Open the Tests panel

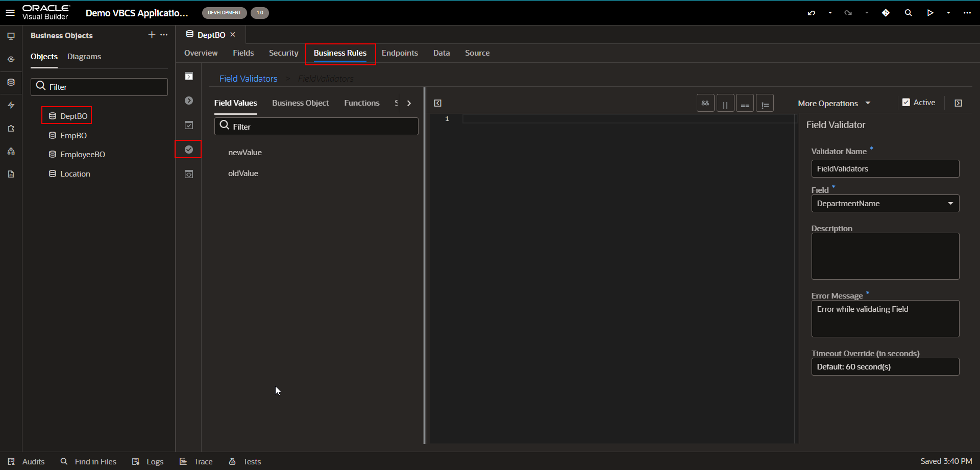pyautogui.click(x=245, y=461)
